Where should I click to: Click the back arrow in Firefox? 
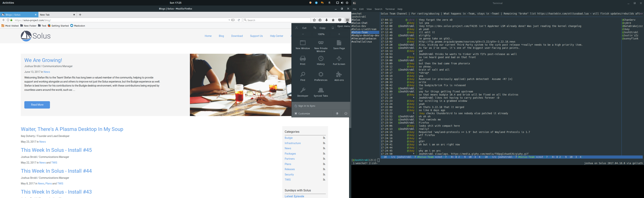pos(3,20)
